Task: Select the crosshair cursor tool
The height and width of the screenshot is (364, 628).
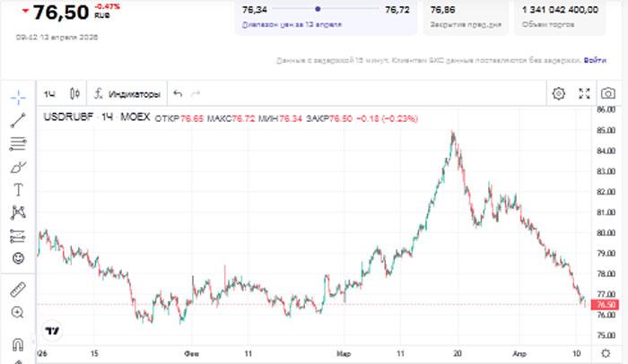Action: pos(18,97)
